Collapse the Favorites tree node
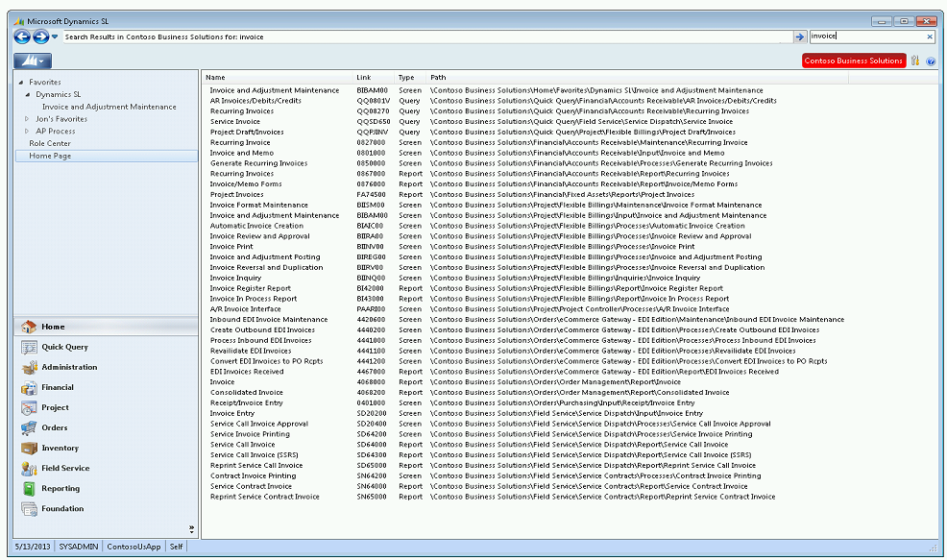The image size is (947, 560). pyautogui.click(x=21, y=83)
